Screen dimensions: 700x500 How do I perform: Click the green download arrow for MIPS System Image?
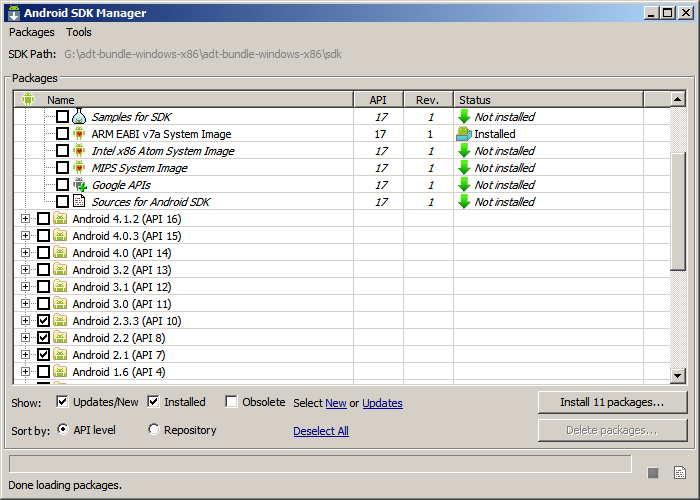tap(464, 167)
